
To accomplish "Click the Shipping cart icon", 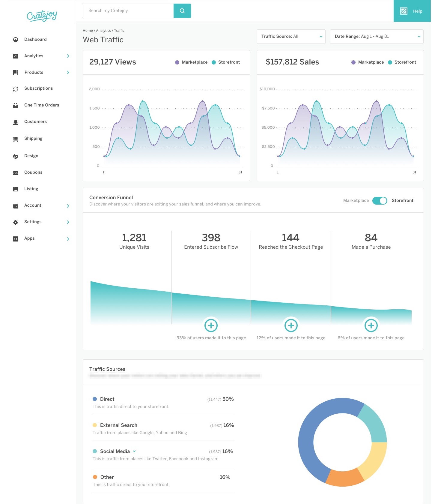I will [16, 139].
